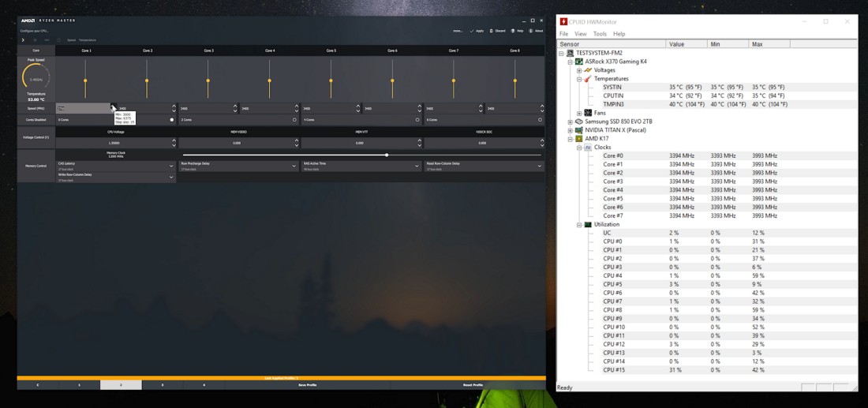Viewport: 868px width, 408px height.
Task: Open the About info icon
Action: tap(531, 31)
